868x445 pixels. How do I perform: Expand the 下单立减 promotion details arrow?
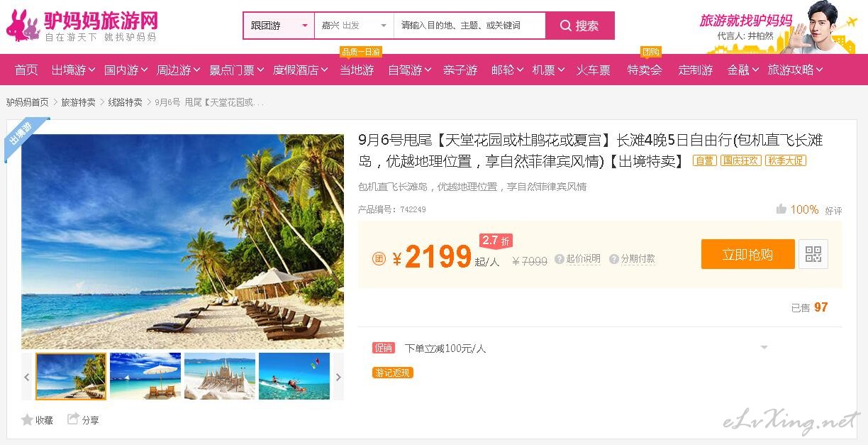pos(764,348)
